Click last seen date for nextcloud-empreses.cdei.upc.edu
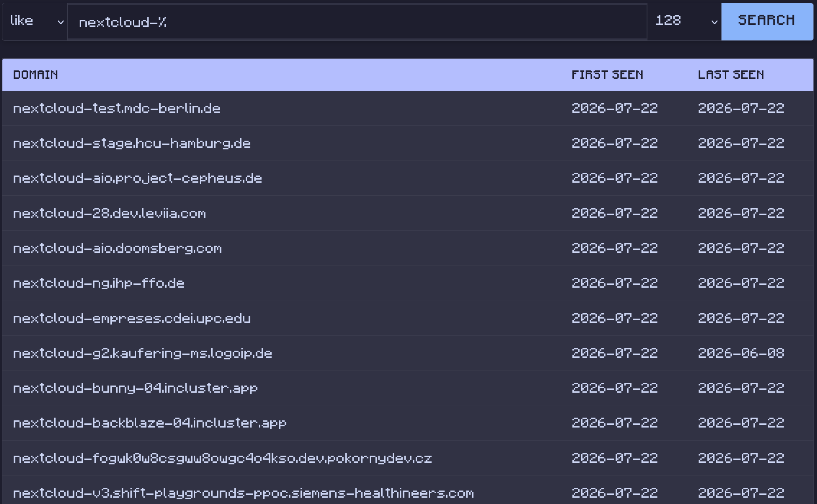This screenshot has height=504, width=817. click(x=741, y=318)
